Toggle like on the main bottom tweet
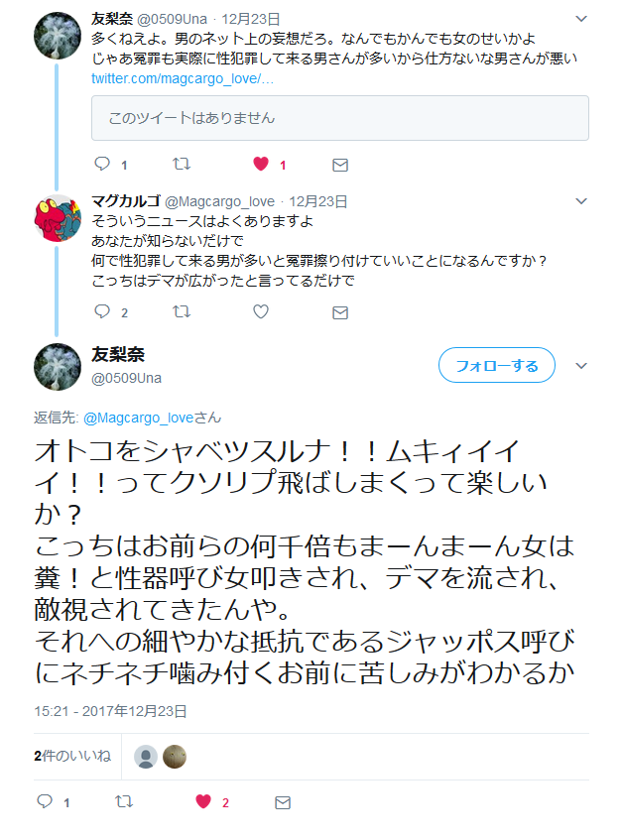This screenshot has height=840, width=622. pos(203,801)
